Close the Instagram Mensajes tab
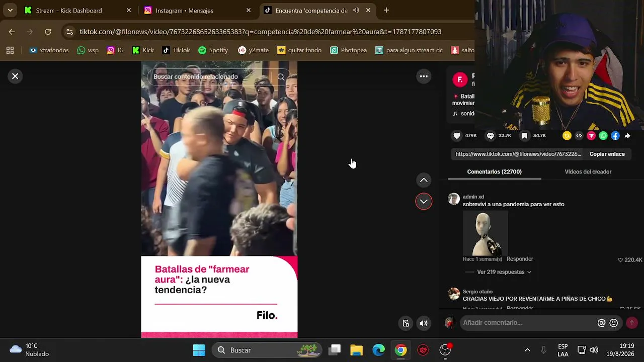Image resolution: width=644 pixels, height=362 pixels. coord(249,10)
